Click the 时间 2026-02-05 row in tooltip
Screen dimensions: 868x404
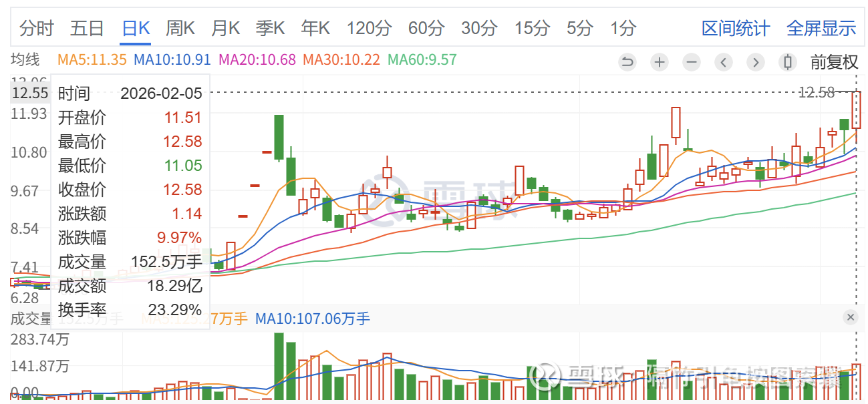130,93
